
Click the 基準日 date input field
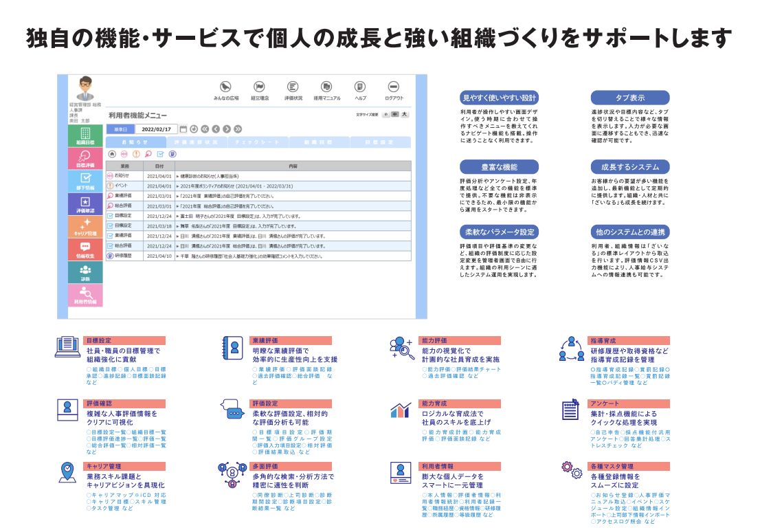coord(156,129)
